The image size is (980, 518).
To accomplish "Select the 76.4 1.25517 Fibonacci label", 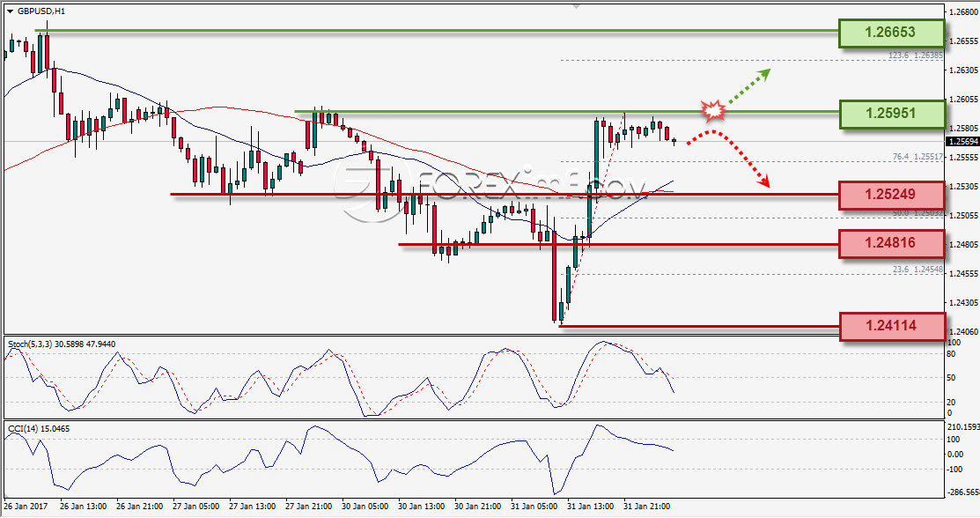I will pyautogui.click(x=917, y=157).
